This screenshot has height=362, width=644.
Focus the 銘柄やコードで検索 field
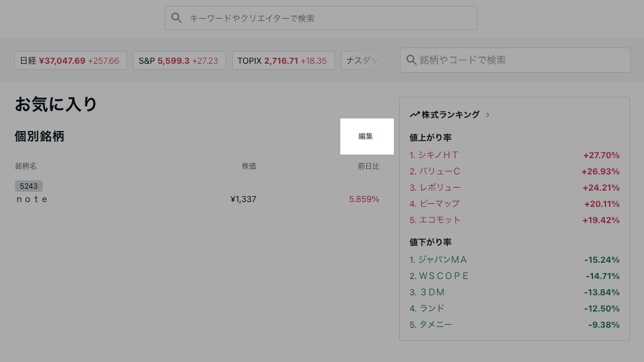[x=515, y=60]
